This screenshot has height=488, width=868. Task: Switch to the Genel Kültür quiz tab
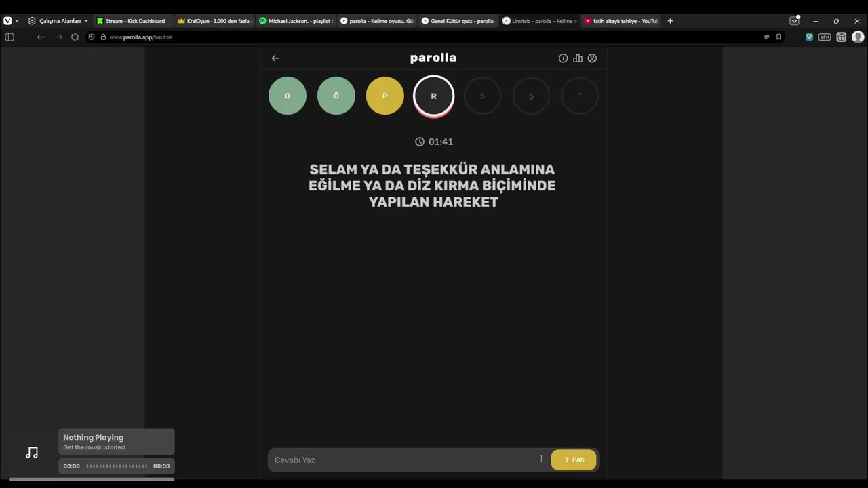[x=458, y=21]
